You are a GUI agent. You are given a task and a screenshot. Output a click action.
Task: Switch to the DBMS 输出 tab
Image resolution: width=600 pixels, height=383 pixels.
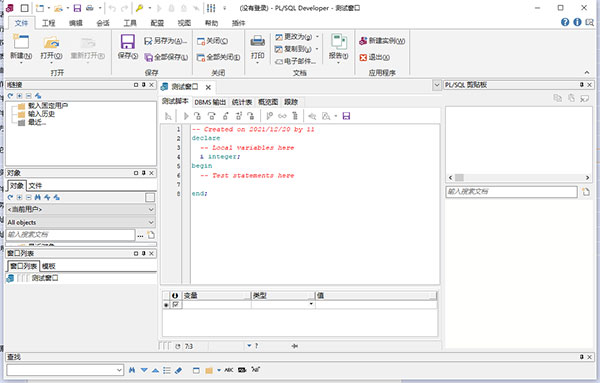(210, 102)
